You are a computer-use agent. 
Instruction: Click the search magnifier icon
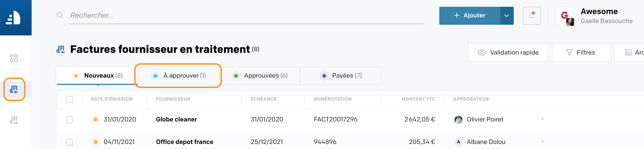pos(60,15)
